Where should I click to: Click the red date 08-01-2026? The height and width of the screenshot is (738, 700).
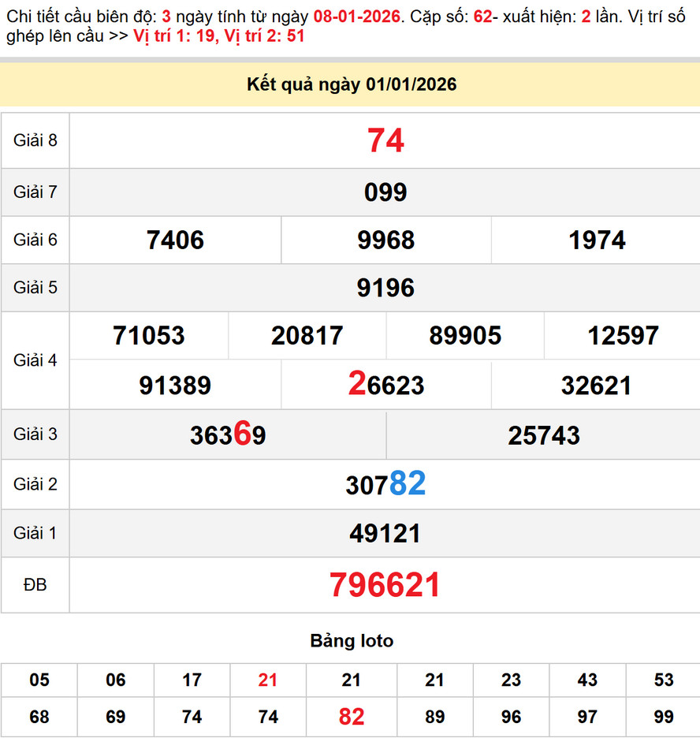(354, 16)
